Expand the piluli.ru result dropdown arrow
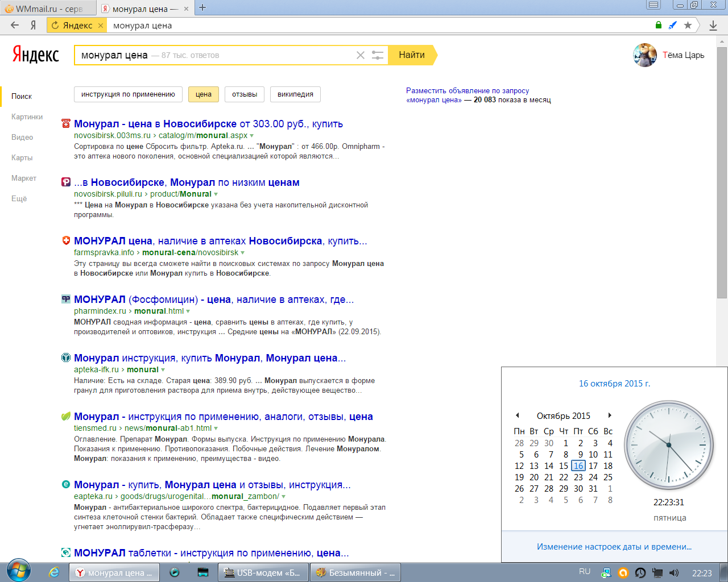The image size is (728, 582). click(216, 194)
